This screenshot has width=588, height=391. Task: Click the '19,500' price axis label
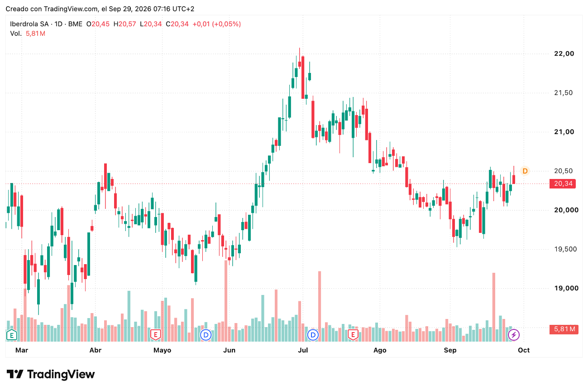coord(566,249)
